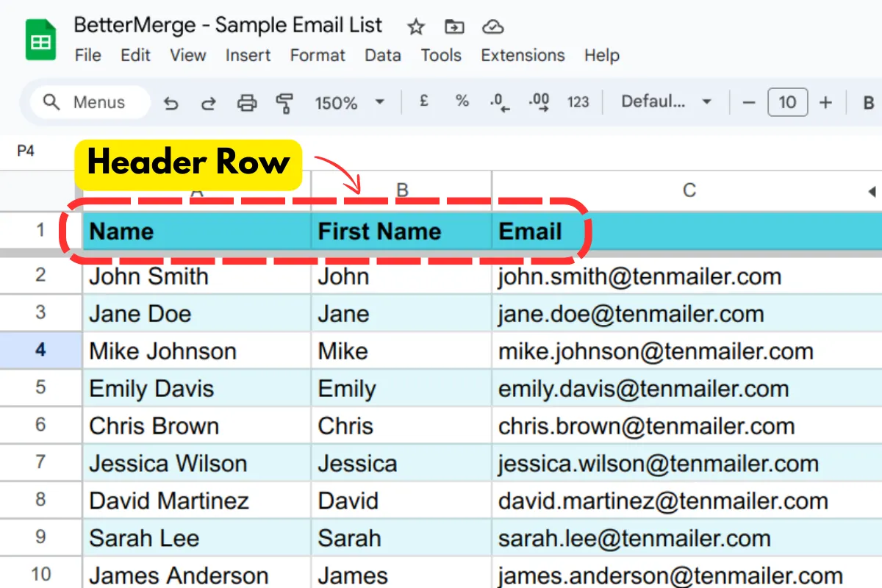
Task: Select the first name cell Emily
Action: pos(401,388)
